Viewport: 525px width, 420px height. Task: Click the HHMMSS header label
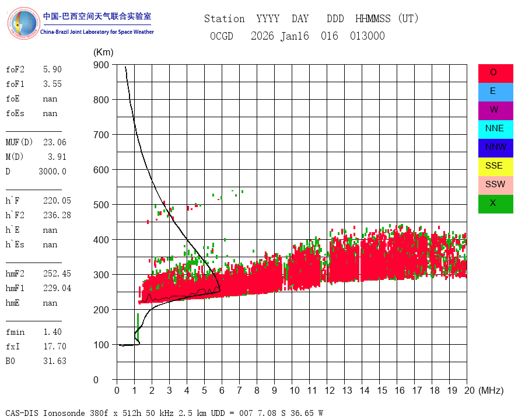click(373, 19)
